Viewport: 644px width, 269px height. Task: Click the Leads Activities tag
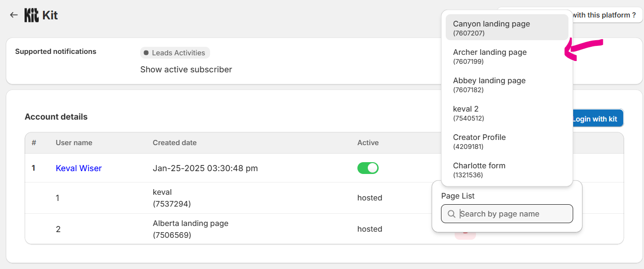pos(175,53)
